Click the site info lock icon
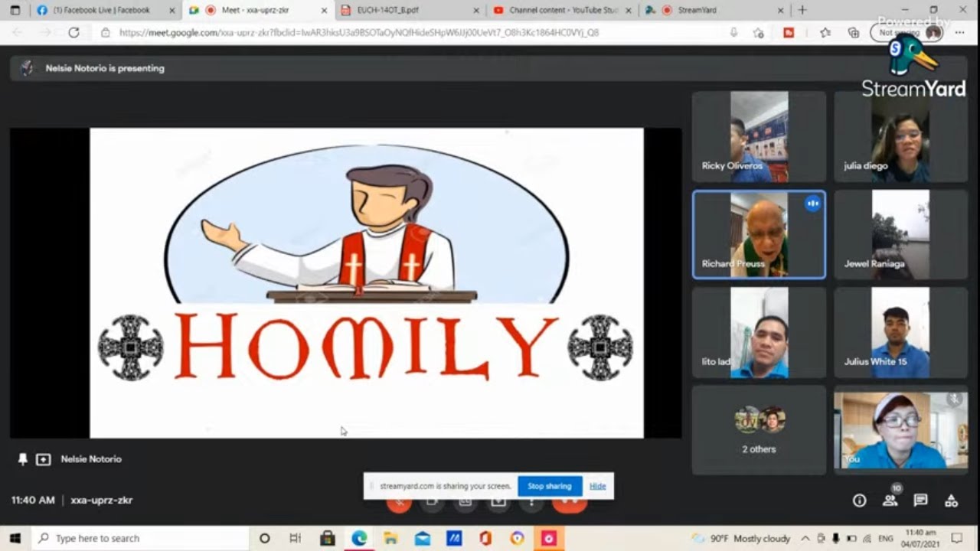The width and height of the screenshot is (980, 551). tap(106, 32)
